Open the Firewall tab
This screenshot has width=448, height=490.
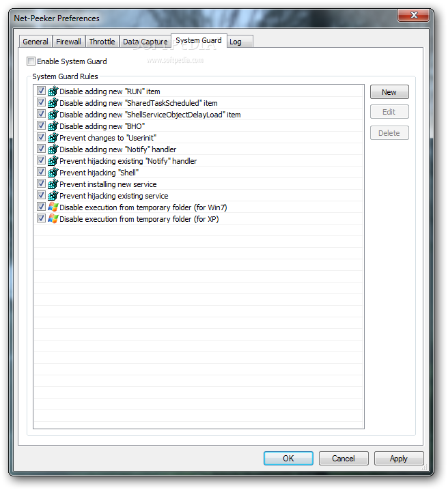[68, 42]
